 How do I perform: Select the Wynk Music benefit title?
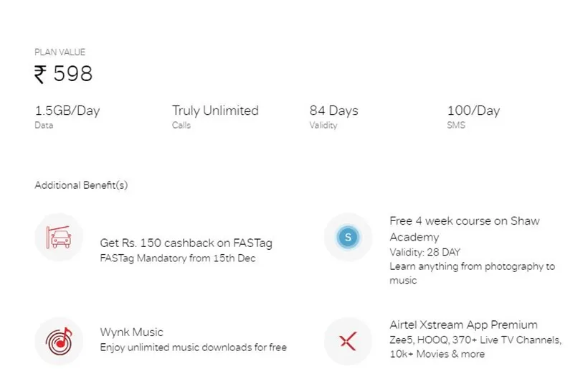click(132, 332)
